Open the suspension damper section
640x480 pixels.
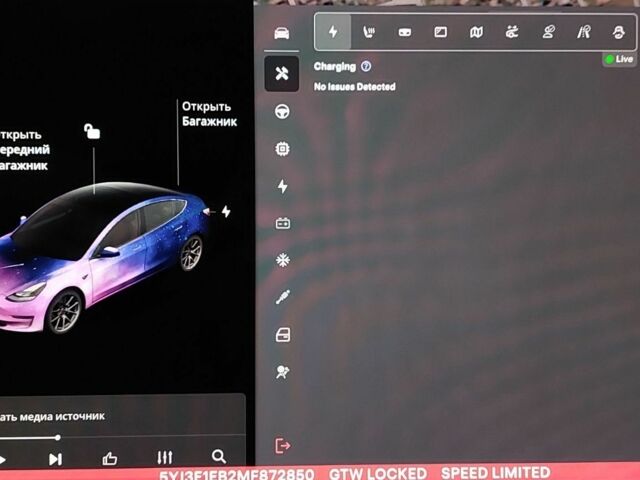(282, 297)
